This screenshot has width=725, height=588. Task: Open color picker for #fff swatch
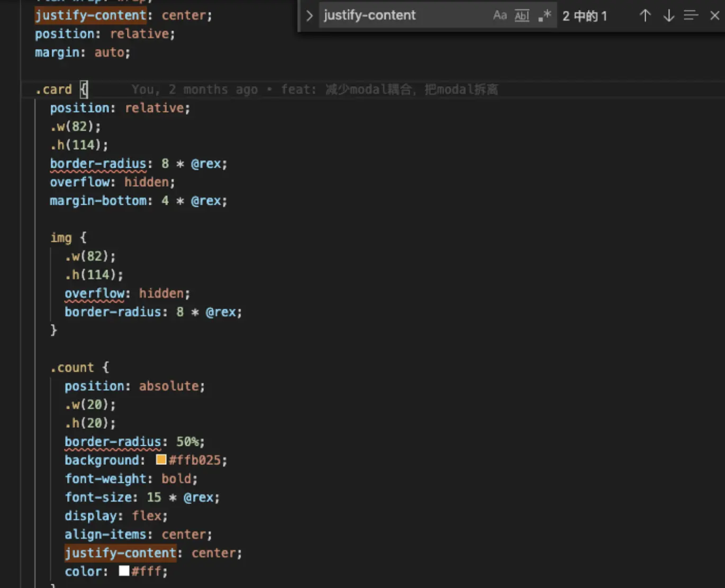(124, 571)
